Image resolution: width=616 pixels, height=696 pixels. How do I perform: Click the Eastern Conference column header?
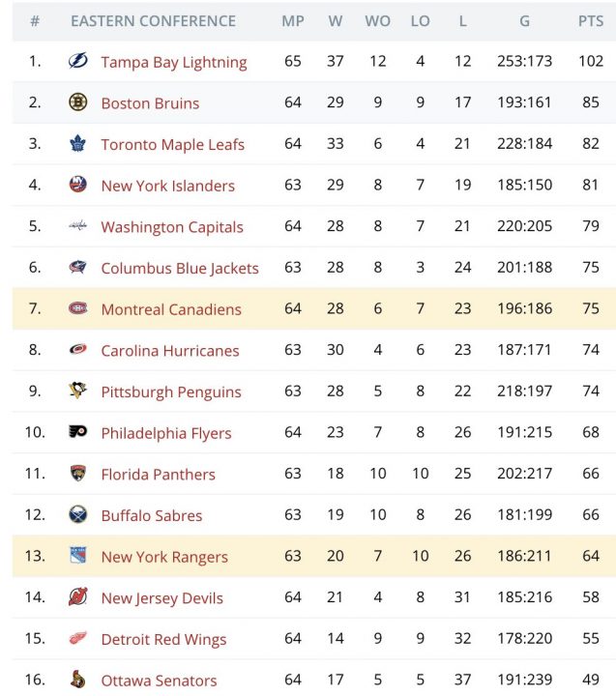point(153,21)
